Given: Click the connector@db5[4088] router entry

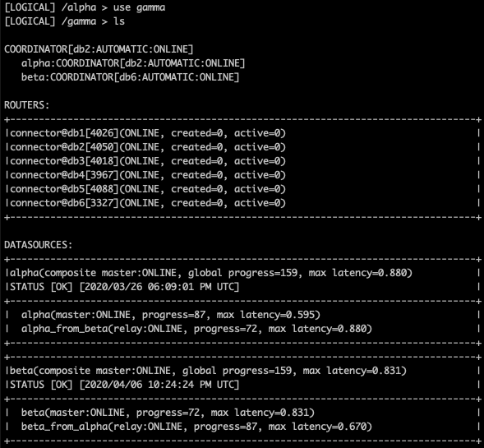Looking at the screenshot, I should [148, 189].
